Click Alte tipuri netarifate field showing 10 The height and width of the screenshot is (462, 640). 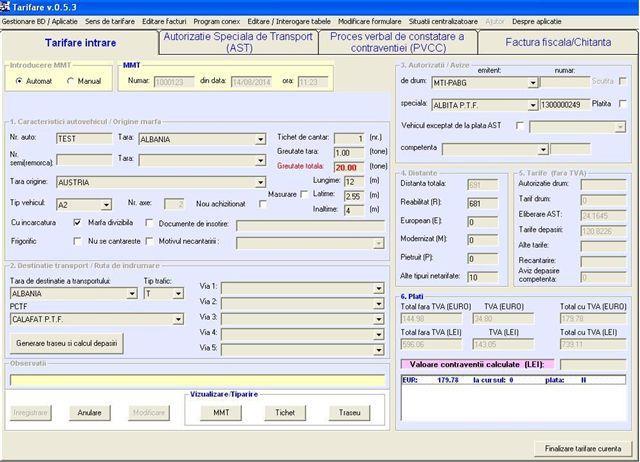coord(482,278)
